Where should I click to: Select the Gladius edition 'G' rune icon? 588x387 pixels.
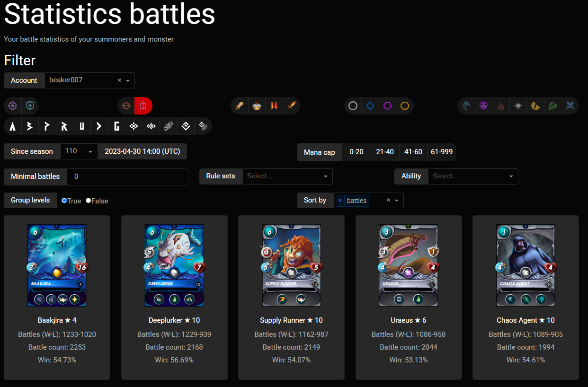(x=116, y=126)
